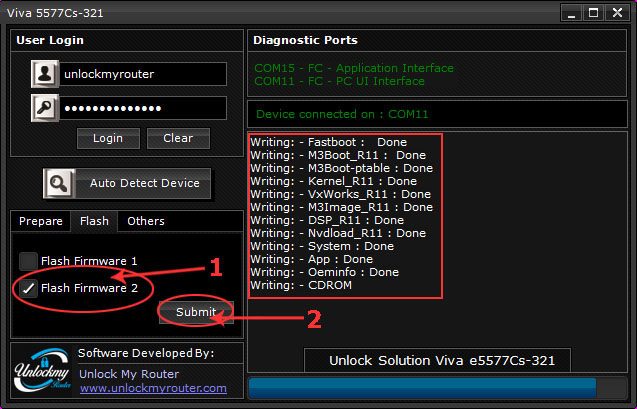Click the Unlockmy Router logo
The height and width of the screenshot is (409, 637).
pos(42,370)
